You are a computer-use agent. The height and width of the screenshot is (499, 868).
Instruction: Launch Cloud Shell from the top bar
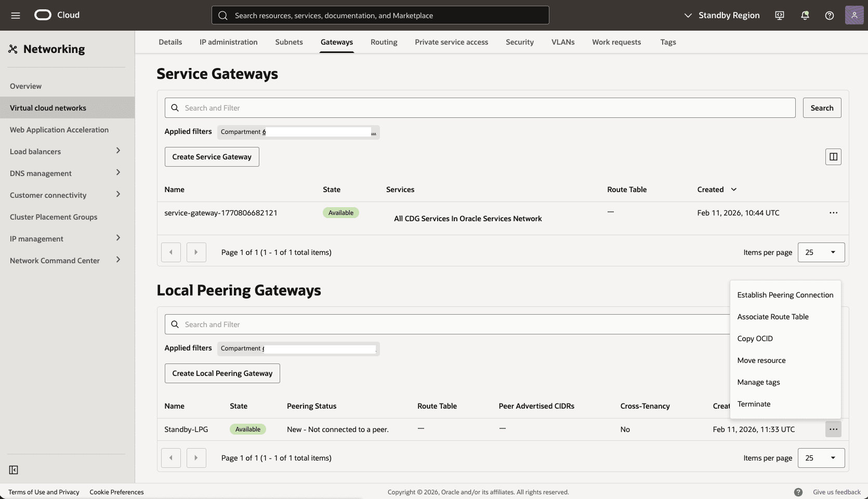coord(779,15)
